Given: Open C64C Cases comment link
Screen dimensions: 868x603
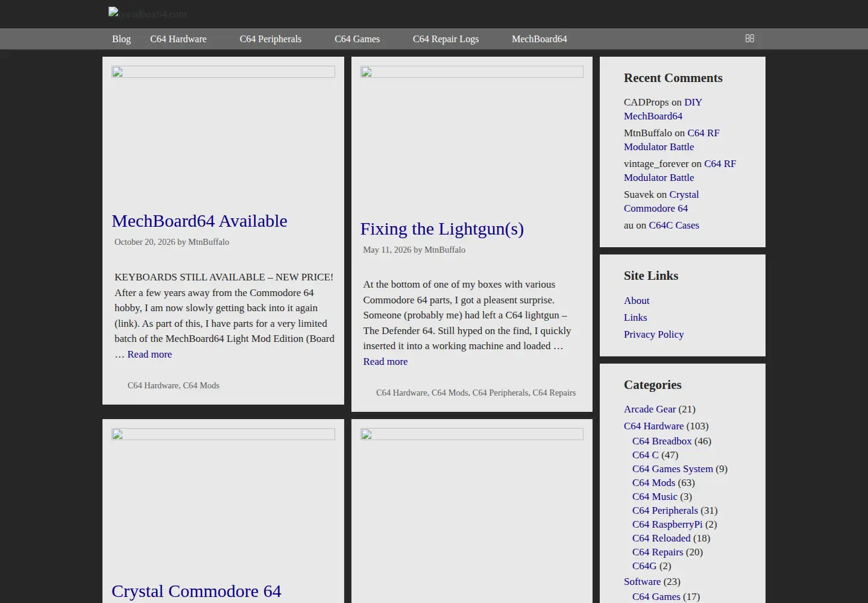Looking at the screenshot, I should (674, 225).
